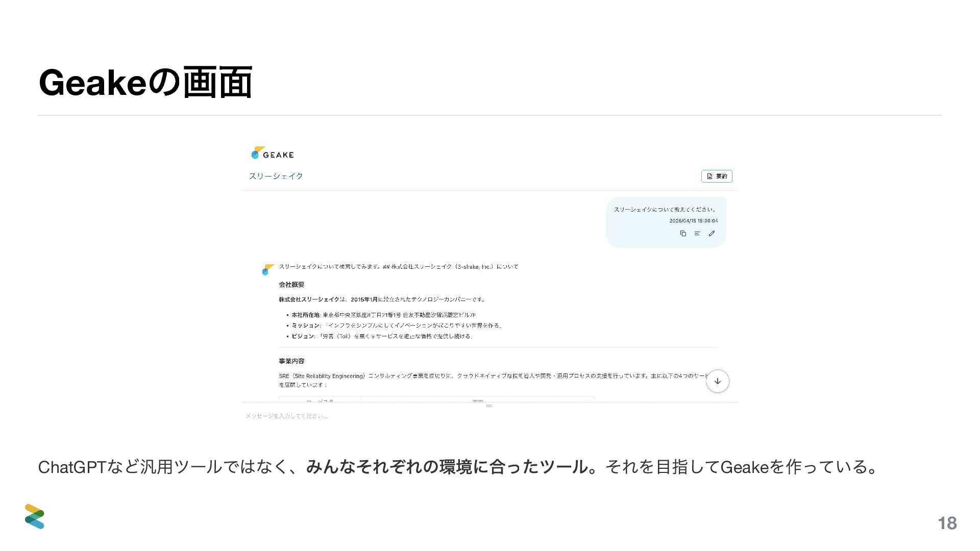Click the message timestamp 2026/04/15 15:00:04
The image size is (980, 551).
pos(693,221)
